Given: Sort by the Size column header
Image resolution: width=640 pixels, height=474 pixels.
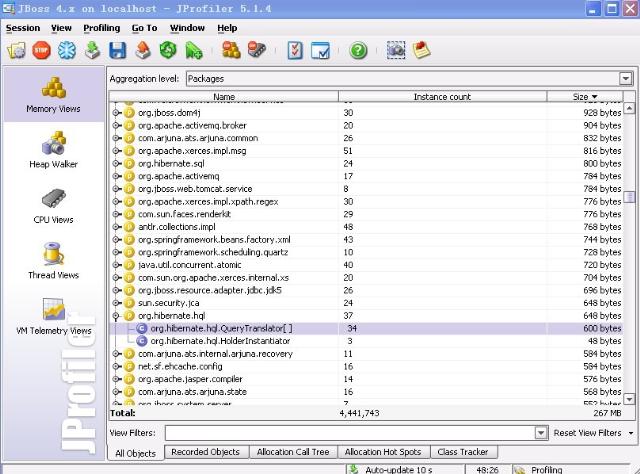Looking at the screenshot, I should coord(584,97).
